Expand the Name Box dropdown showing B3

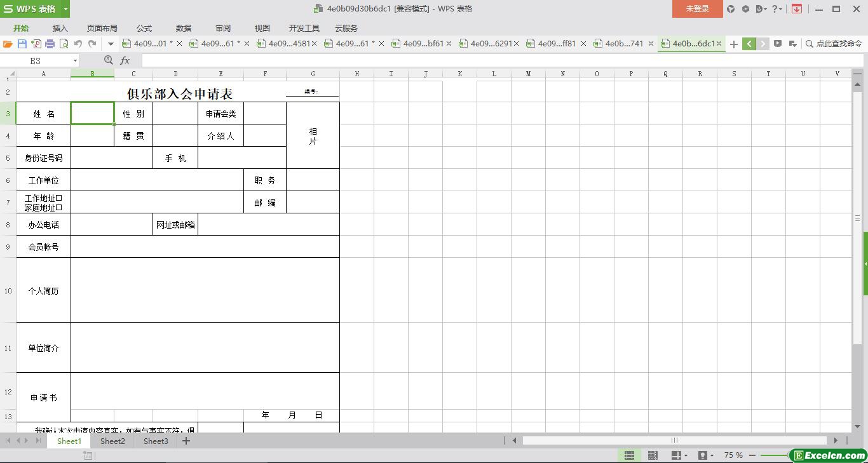75,60
